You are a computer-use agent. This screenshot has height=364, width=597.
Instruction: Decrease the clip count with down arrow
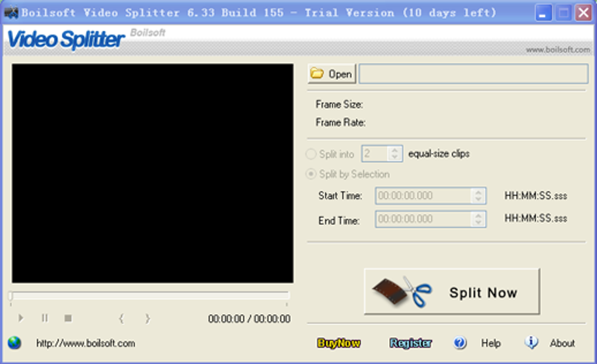click(395, 157)
